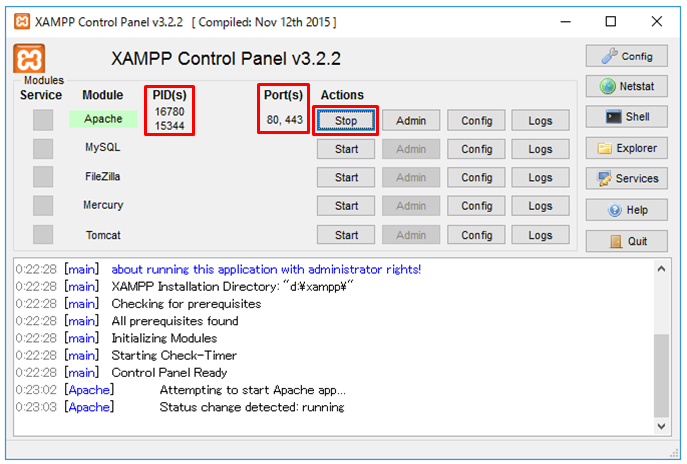687x464 pixels.
Task: Toggle the Tomcat service checkbox
Action: [43, 235]
